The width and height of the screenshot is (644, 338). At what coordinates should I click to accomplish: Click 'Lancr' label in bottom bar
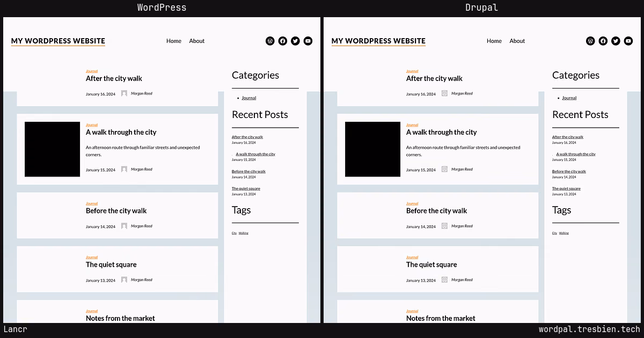point(15,329)
